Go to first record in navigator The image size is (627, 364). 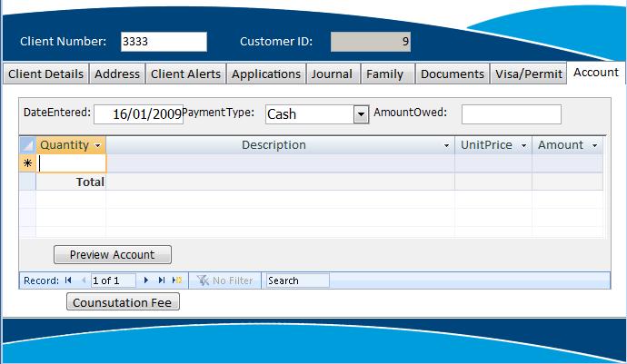[x=68, y=280]
